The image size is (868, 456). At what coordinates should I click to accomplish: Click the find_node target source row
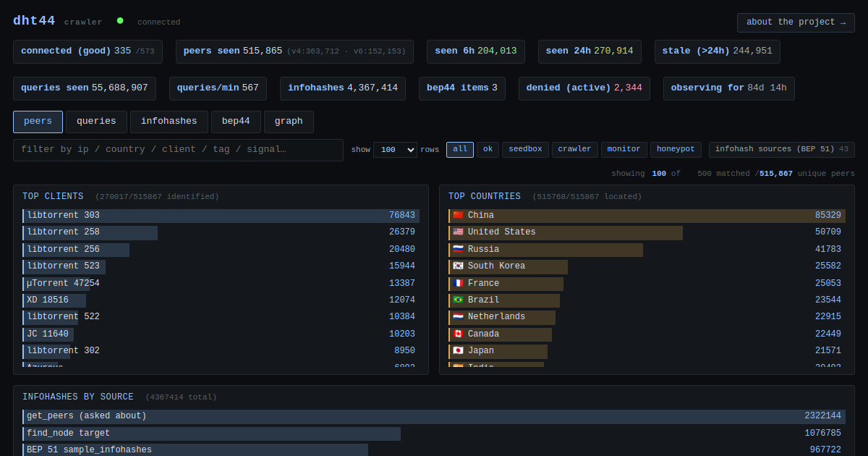point(434,434)
